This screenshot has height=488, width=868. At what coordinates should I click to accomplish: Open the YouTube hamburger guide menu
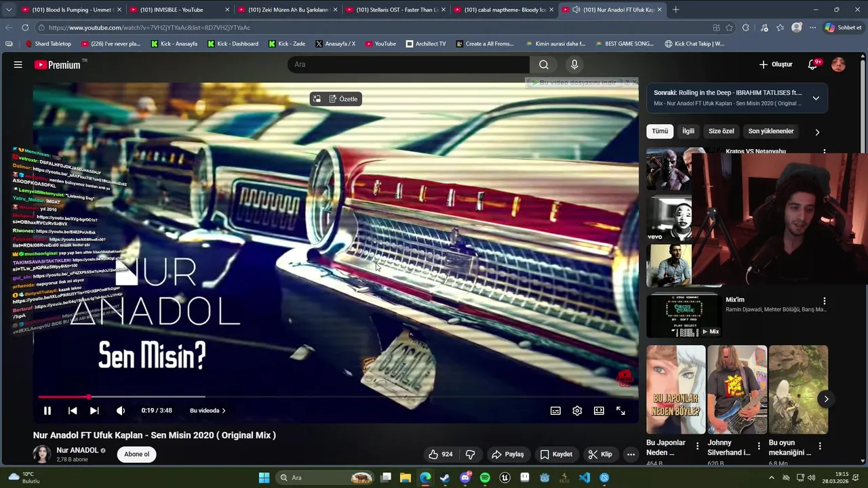18,64
